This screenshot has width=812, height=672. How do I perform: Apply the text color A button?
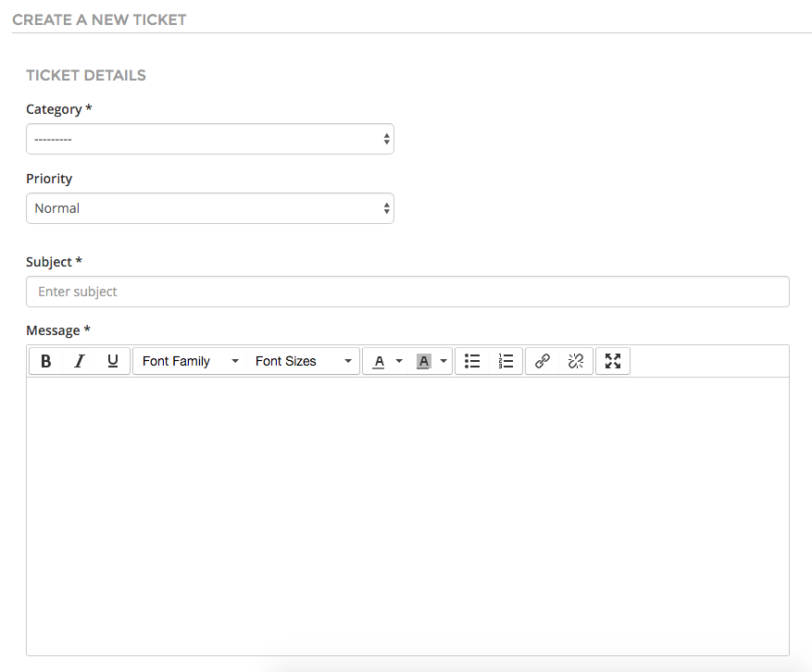click(379, 361)
